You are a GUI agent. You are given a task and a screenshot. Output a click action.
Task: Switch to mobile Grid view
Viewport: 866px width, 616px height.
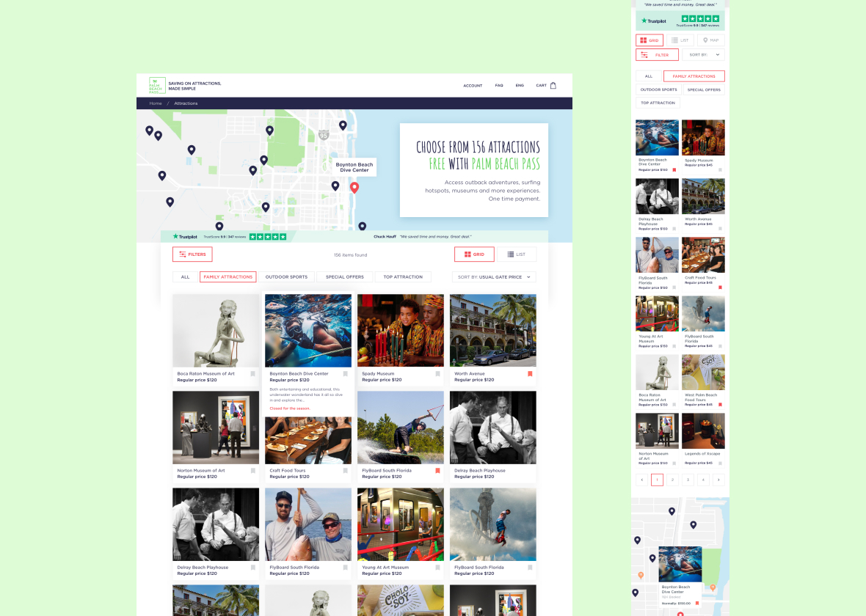click(x=649, y=40)
